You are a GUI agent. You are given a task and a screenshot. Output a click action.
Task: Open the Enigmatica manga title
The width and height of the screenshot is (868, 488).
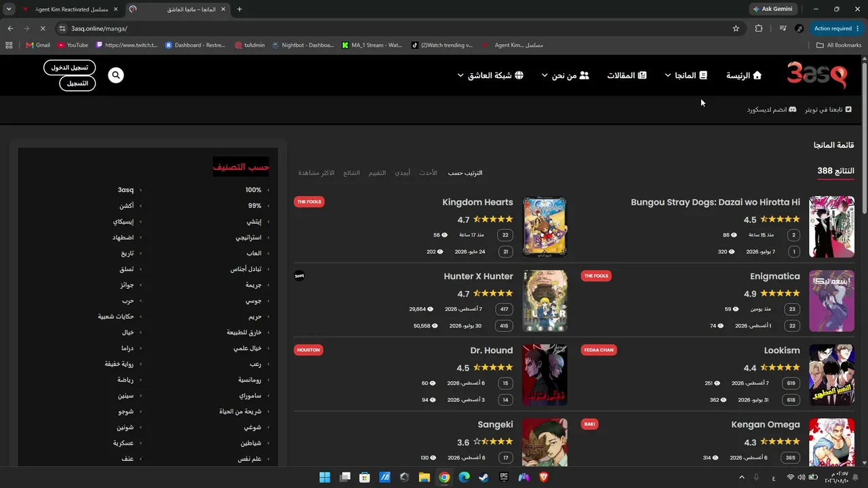pos(775,277)
